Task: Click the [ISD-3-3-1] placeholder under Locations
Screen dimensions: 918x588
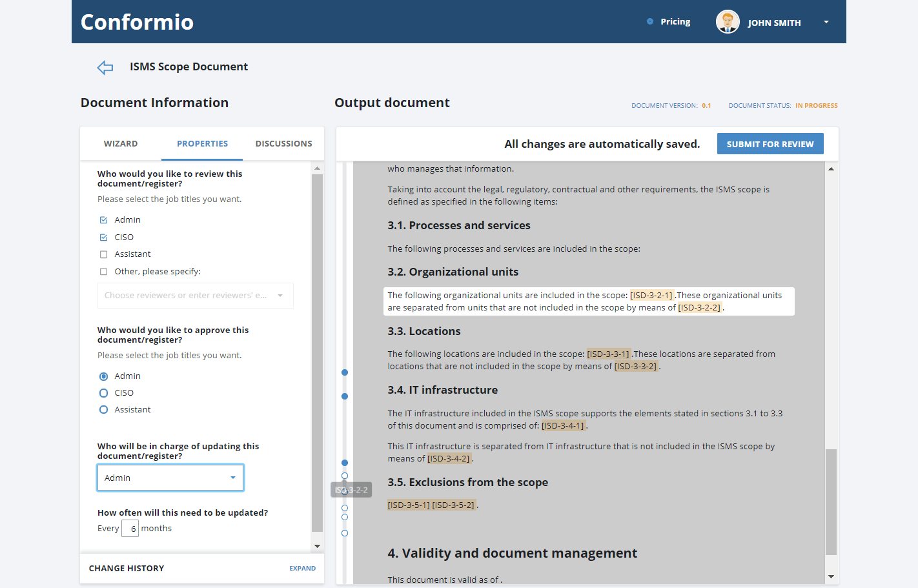Action: 608,354
